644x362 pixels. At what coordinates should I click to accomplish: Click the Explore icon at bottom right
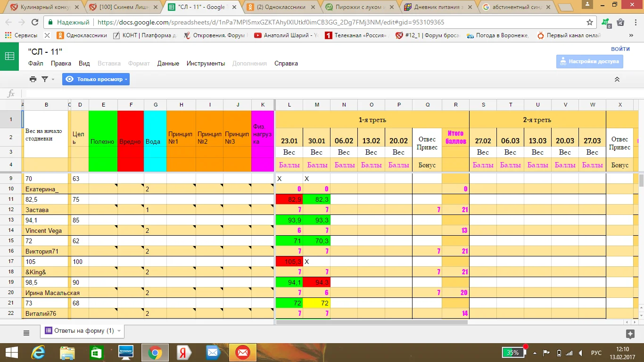630,334
